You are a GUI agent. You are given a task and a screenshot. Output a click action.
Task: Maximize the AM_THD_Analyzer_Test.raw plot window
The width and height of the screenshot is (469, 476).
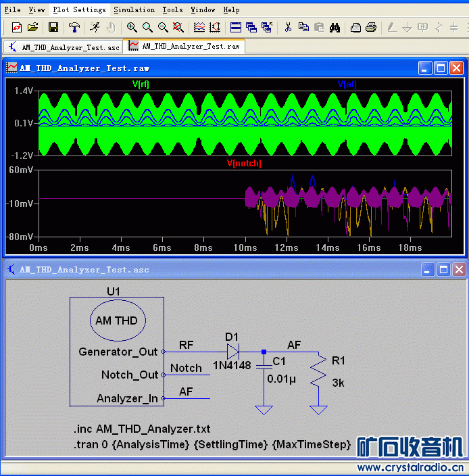441,68
